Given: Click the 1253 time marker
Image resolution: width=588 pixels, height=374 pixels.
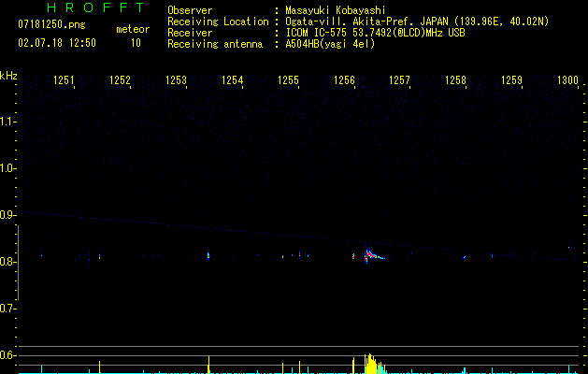Looking at the screenshot, I should point(176,80).
